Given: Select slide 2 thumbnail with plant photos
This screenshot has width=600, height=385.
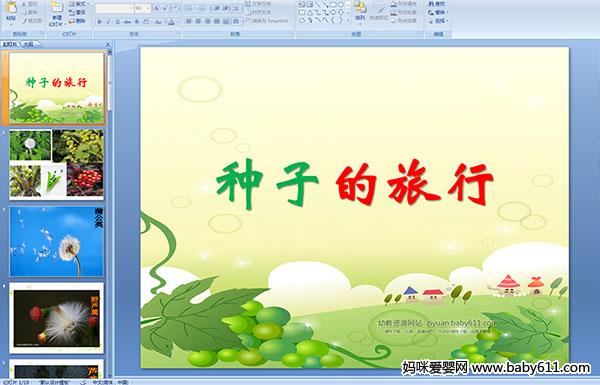Looking at the screenshot, I should point(56,165).
